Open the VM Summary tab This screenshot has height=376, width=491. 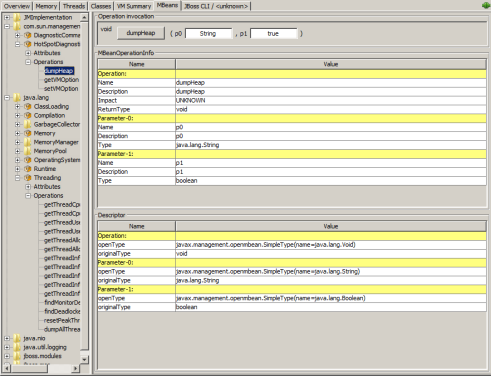point(134,6)
